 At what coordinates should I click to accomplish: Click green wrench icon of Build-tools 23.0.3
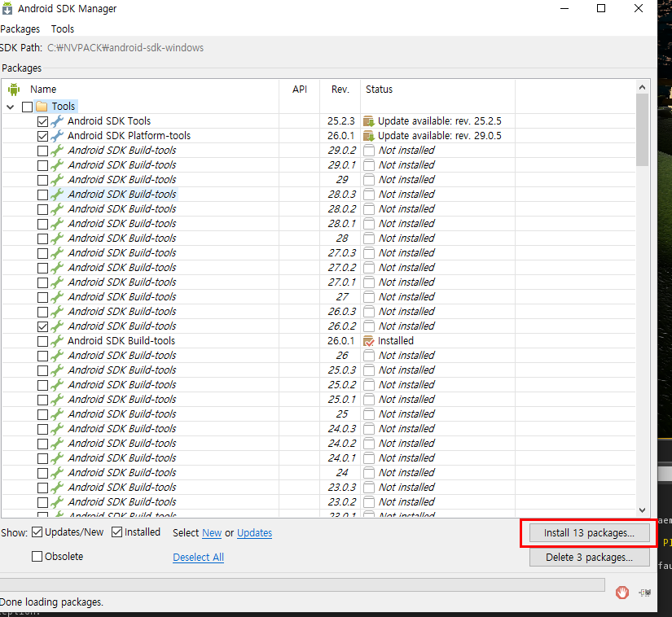[57, 488]
